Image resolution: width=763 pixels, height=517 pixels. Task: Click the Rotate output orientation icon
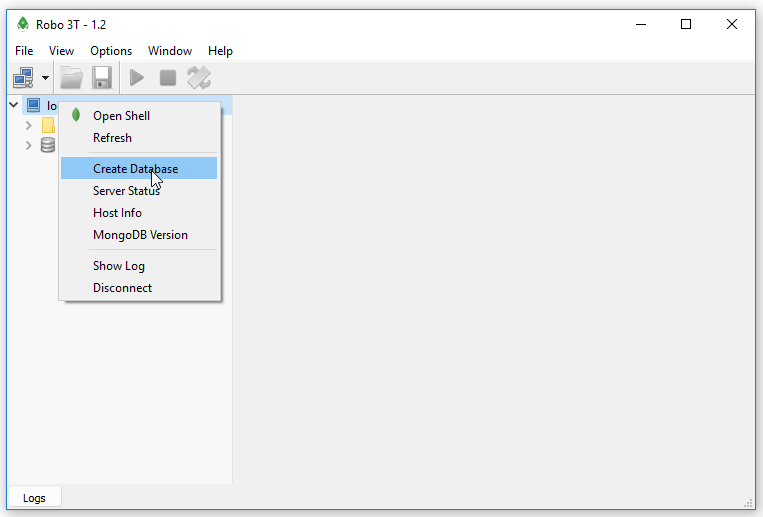click(x=199, y=78)
